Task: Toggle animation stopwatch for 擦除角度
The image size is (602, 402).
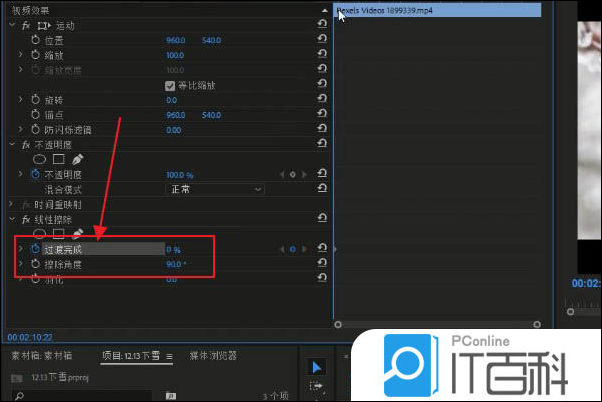Action: click(x=35, y=264)
